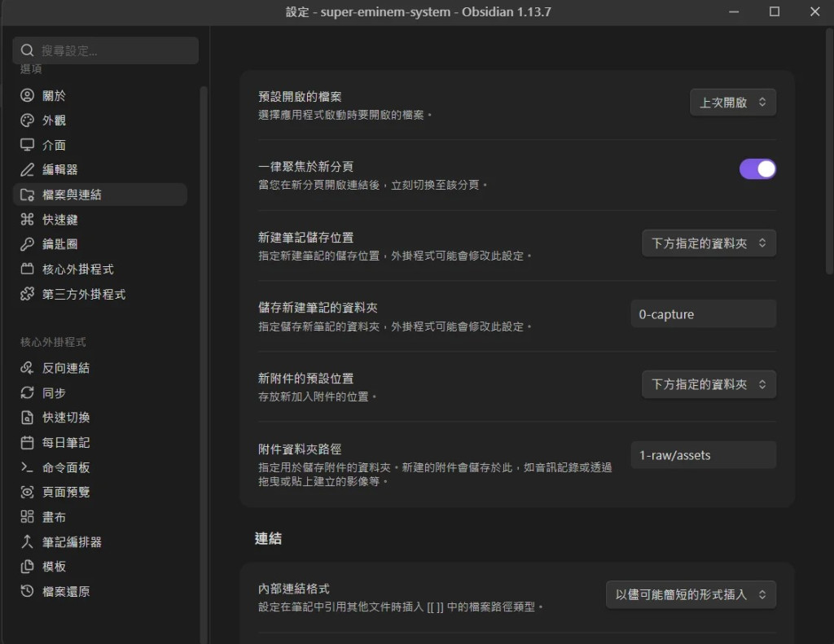Maximize the Obsidian settings window

(x=775, y=11)
